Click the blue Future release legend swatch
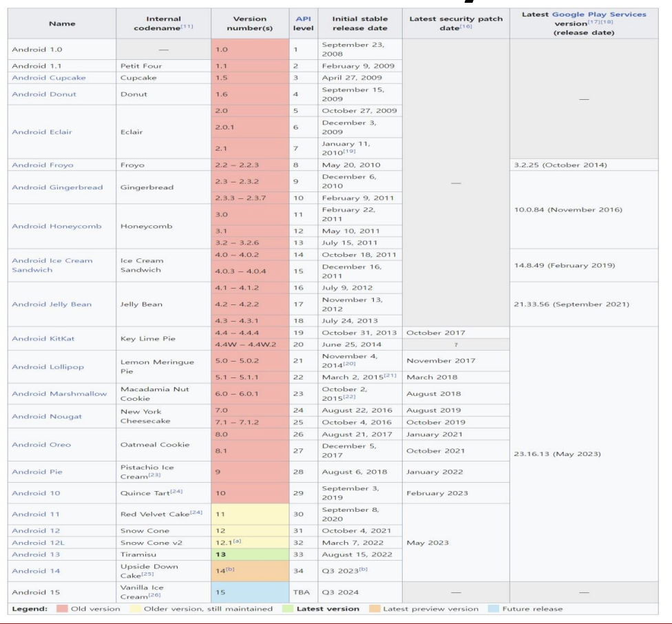The width and height of the screenshot is (672, 624). (x=494, y=609)
